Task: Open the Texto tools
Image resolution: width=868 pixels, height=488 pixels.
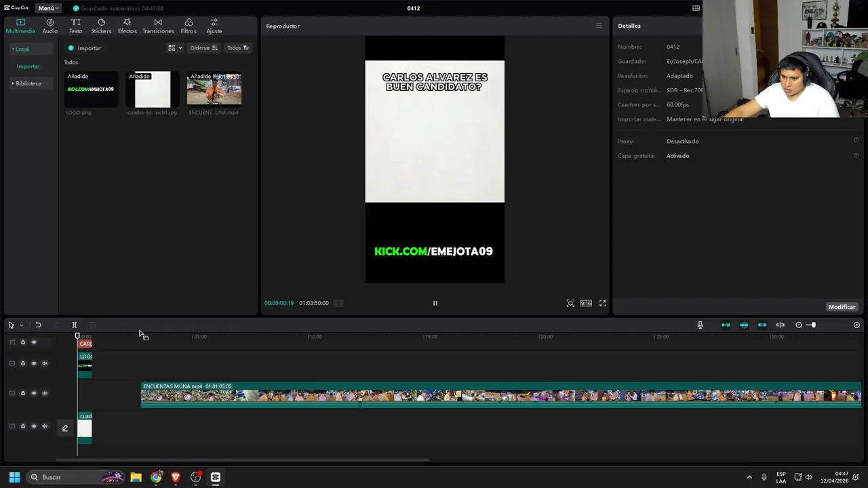Action: coord(75,26)
